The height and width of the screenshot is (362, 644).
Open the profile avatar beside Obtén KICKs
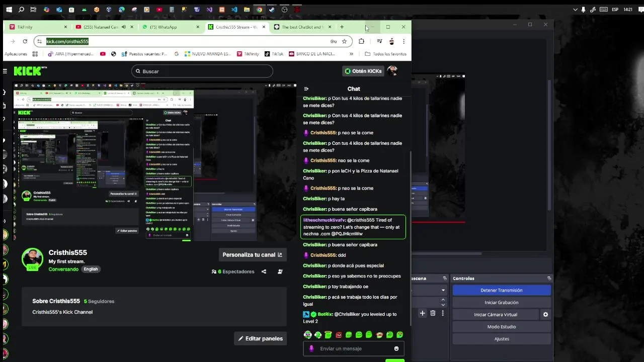[392, 71]
